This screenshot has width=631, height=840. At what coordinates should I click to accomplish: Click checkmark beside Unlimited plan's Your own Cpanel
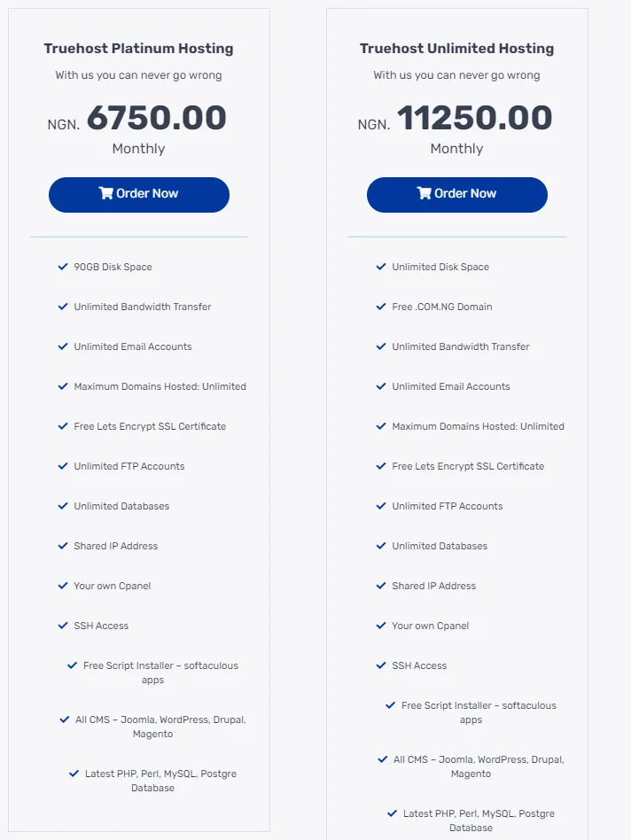381,626
